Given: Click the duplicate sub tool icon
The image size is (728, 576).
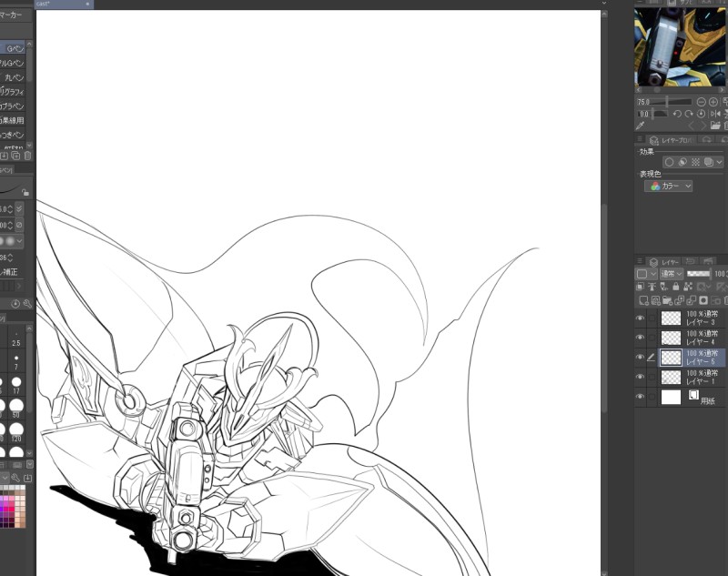Looking at the screenshot, I should coord(15,156).
